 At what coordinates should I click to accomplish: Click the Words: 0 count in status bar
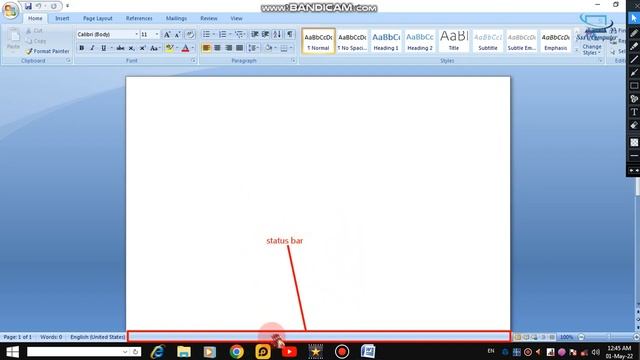[x=51, y=337]
